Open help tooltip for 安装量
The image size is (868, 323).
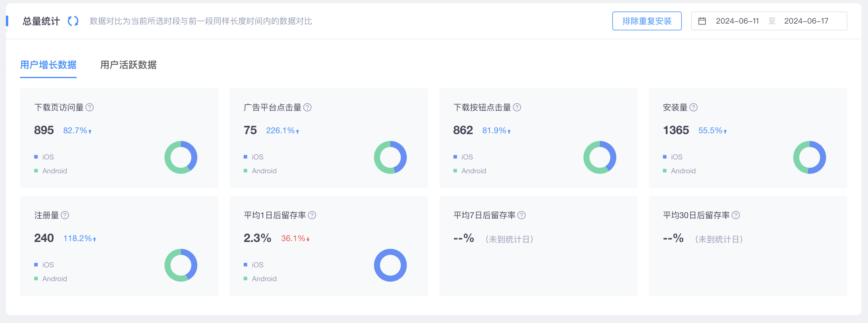[694, 107]
